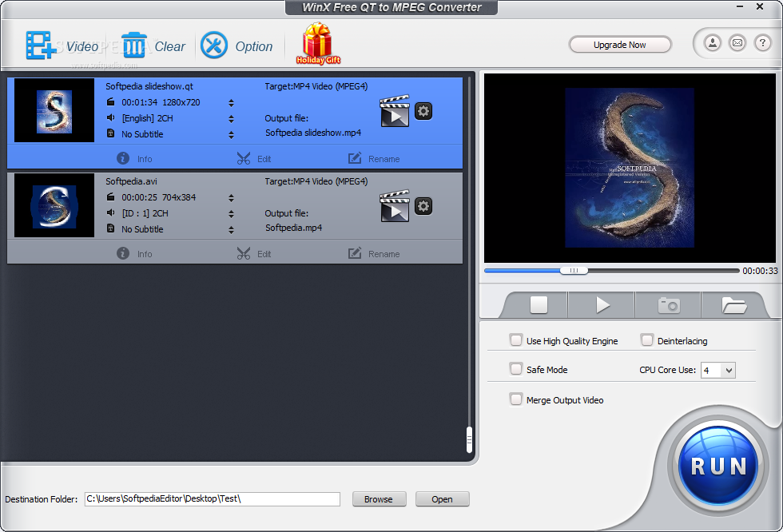Click 00:00:25 704x384 video info
783x532 pixels.
coord(159,197)
